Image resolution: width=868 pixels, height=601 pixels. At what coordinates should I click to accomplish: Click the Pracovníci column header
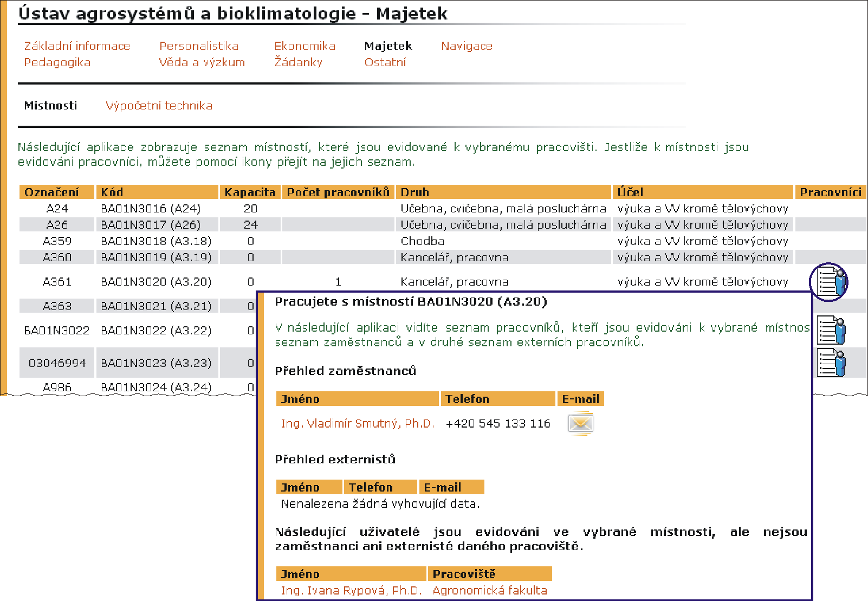[x=831, y=192]
